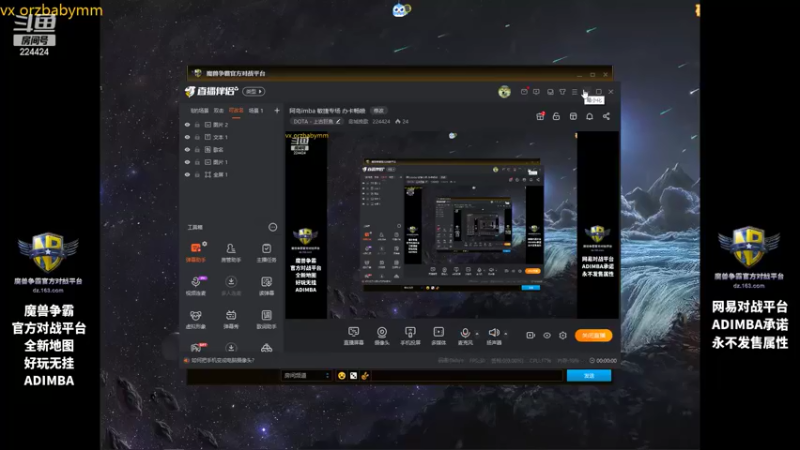
Task: Click the blue send button
Action: coord(589,376)
